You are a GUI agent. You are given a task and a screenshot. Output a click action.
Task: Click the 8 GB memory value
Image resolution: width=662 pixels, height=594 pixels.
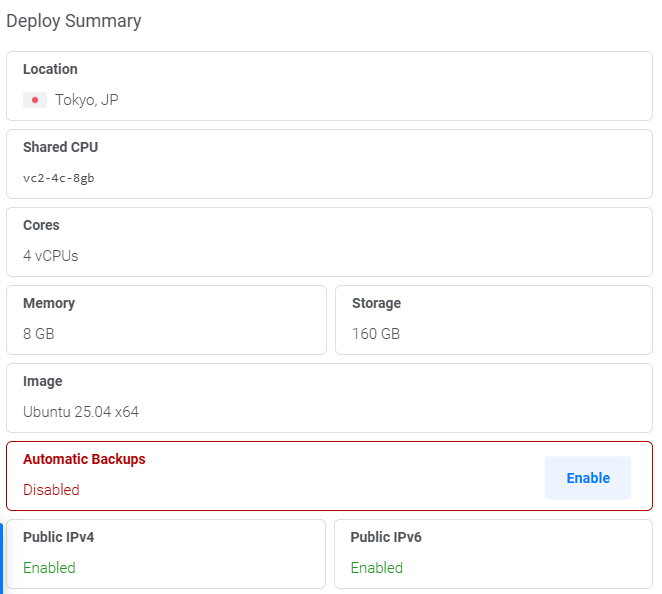pos(39,334)
